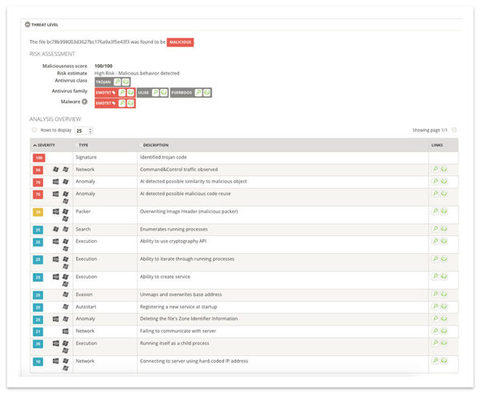Click the search icon in the Malware Emotet tag
The width and height of the screenshot is (480, 393).
(122, 103)
